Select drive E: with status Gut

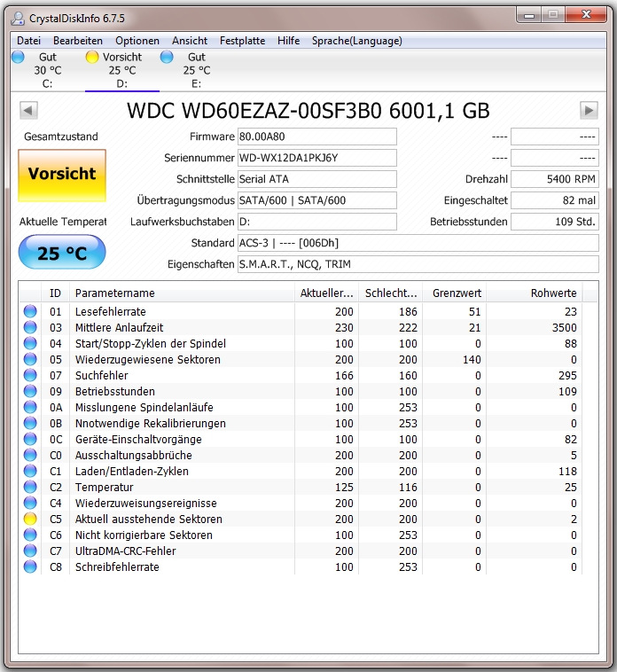coord(197,70)
